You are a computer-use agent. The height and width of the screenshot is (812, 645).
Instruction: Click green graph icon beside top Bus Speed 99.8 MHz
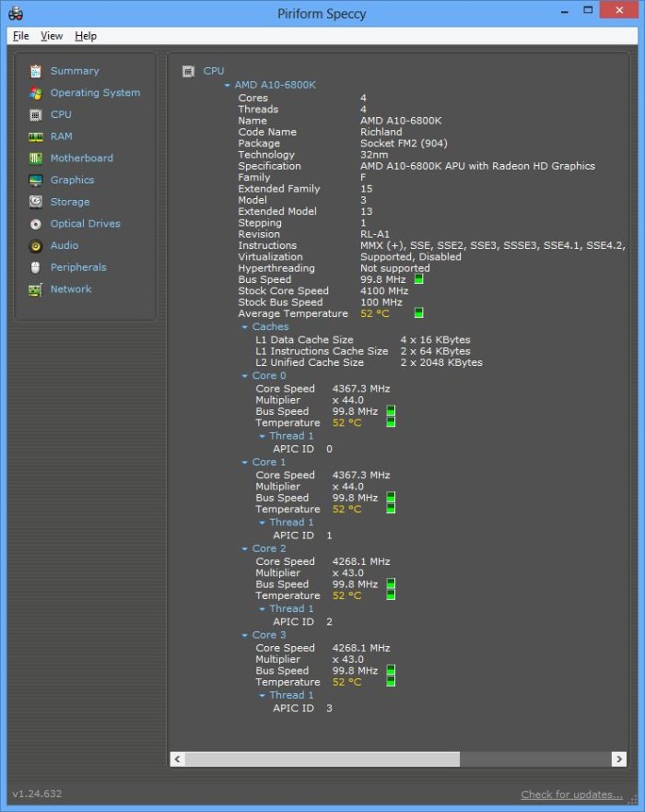click(x=418, y=278)
